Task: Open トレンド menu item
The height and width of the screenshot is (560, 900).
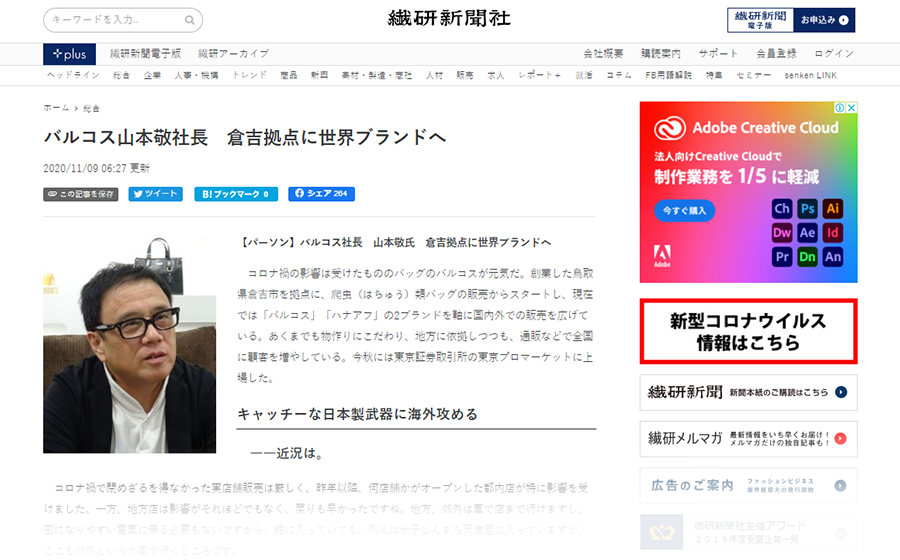Action: coord(250,75)
